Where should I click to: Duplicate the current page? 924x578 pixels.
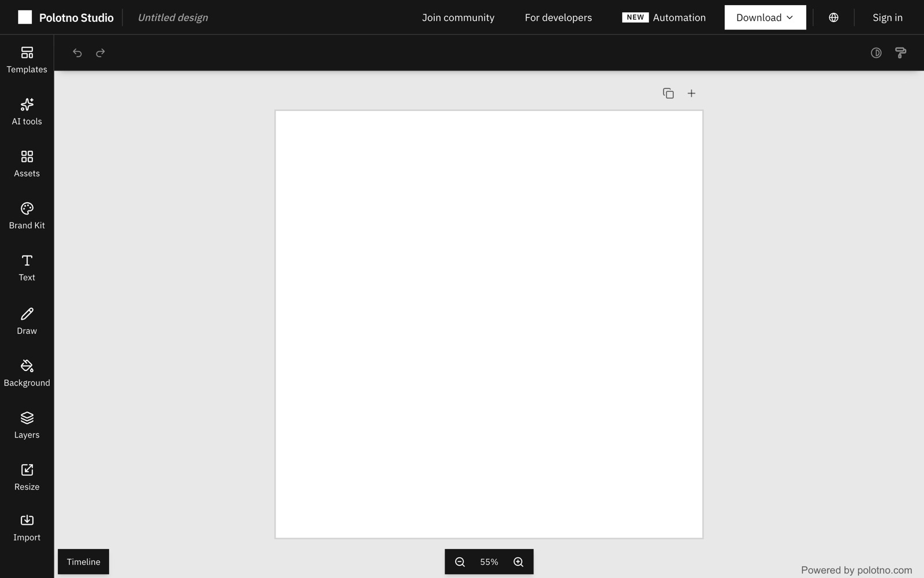coord(668,93)
